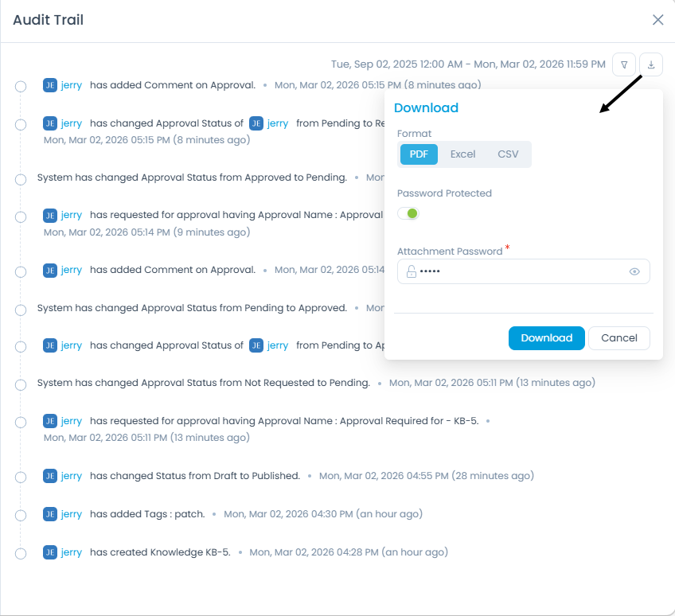Close the Audit Trail panel
This screenshot has height=616, width=675.
click(x=657, y=20)
